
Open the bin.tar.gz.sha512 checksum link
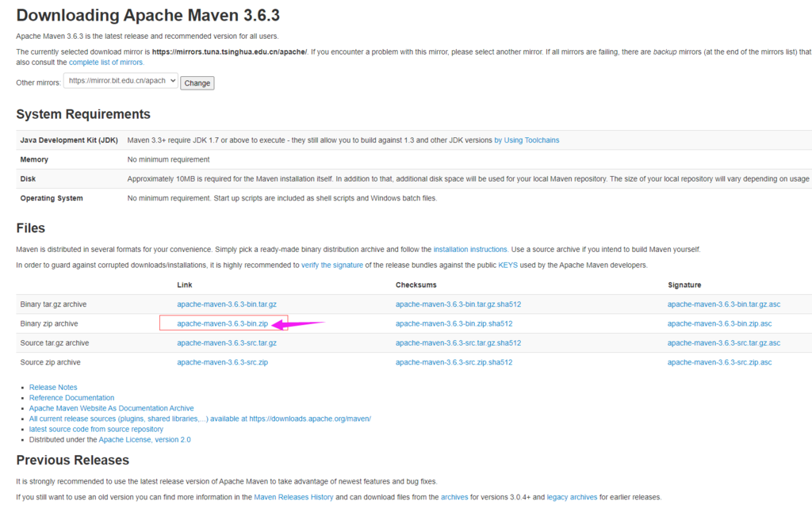pos(458,304)
